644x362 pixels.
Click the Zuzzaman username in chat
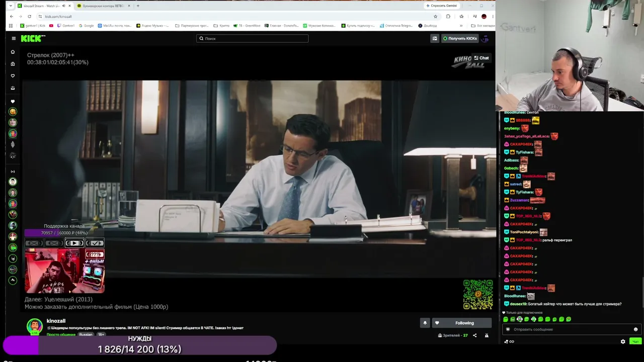coord(519,200)
